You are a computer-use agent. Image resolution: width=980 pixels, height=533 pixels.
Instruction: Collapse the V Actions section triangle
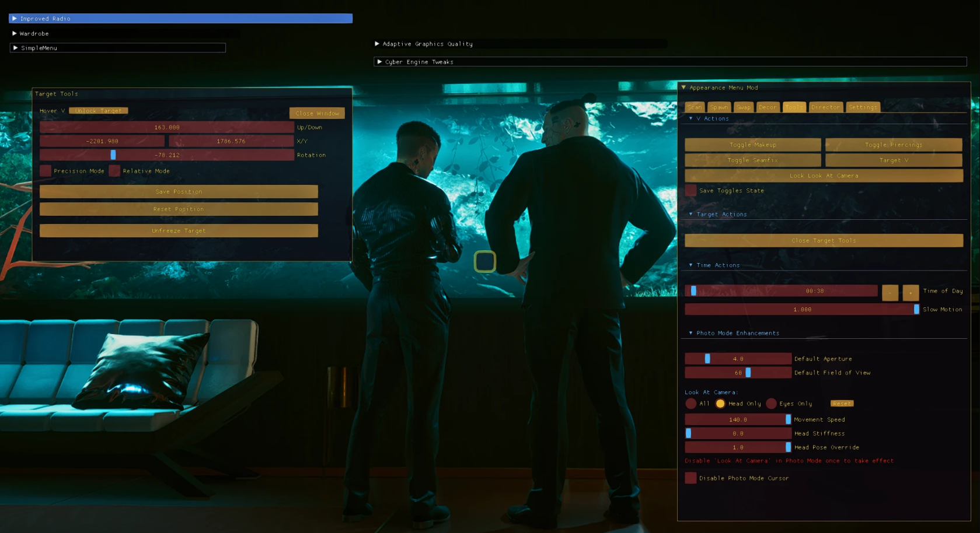point(691,118)
